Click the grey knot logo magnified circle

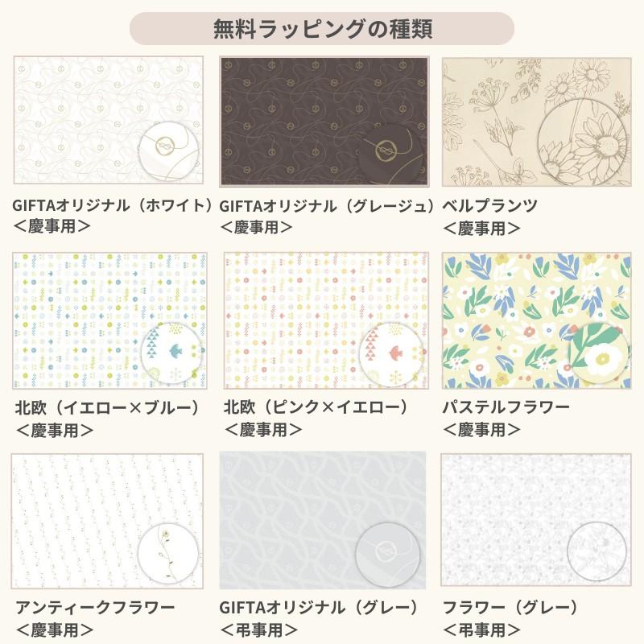tap(387, 555)
